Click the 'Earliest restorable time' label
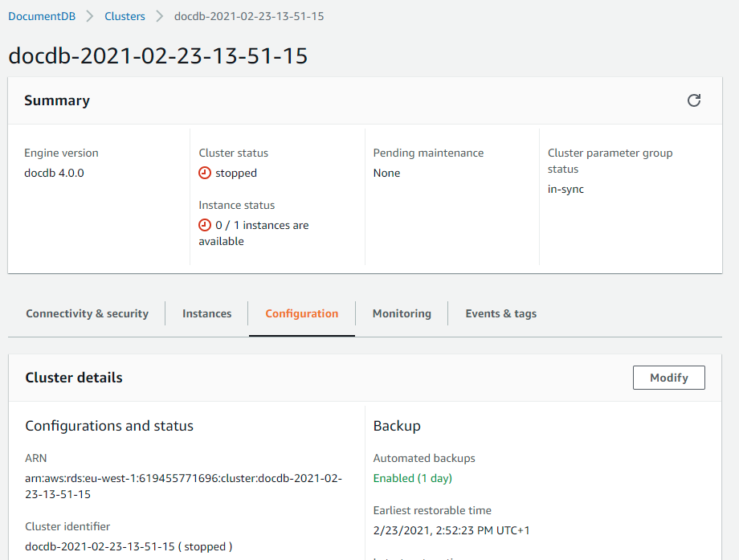 tap(432, 510)
